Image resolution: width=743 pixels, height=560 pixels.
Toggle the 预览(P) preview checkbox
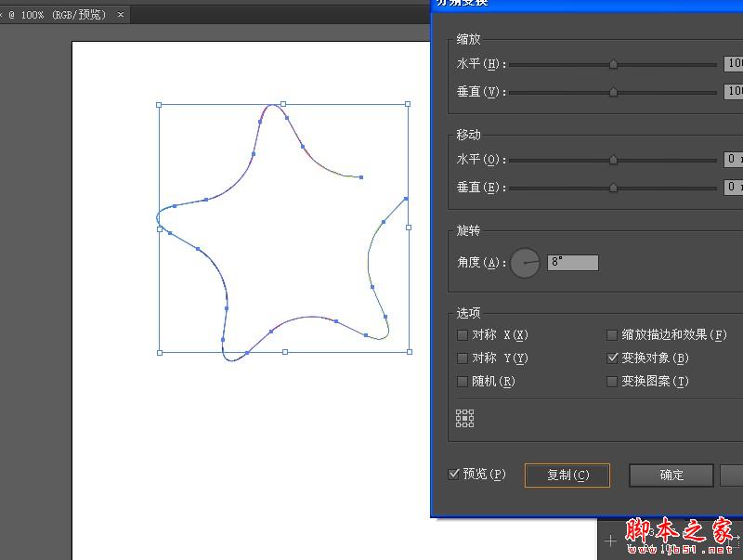(x=453, y=474)
